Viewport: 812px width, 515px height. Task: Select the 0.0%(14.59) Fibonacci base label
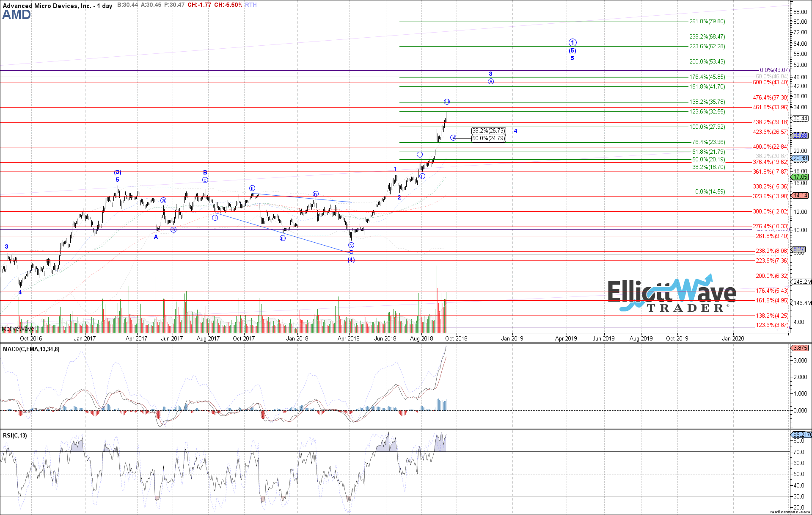point(710,192)
